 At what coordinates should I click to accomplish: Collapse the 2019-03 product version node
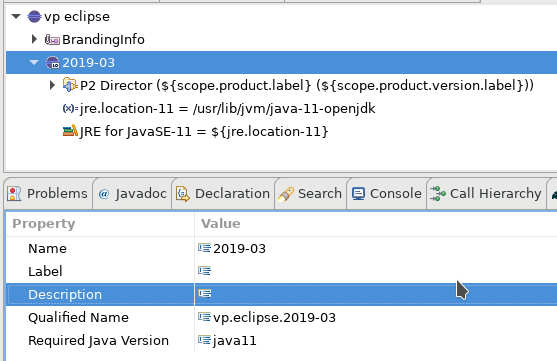click(34, 63)
